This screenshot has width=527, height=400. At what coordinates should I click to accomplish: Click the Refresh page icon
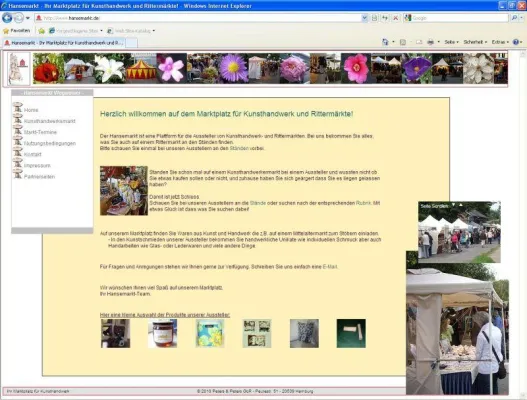[385, 18]
